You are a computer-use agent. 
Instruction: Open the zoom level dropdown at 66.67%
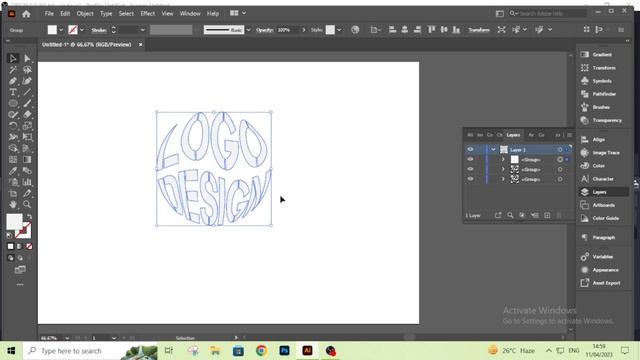[x=67, y=338]
